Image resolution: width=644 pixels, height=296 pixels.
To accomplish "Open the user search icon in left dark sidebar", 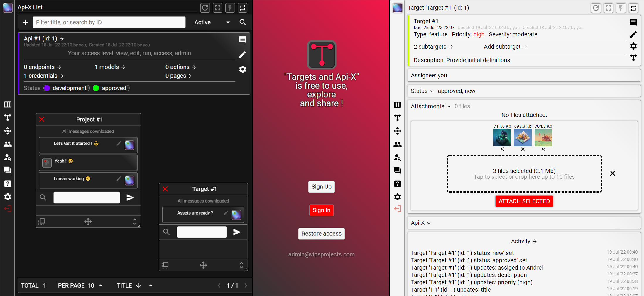I will [8, 157].
